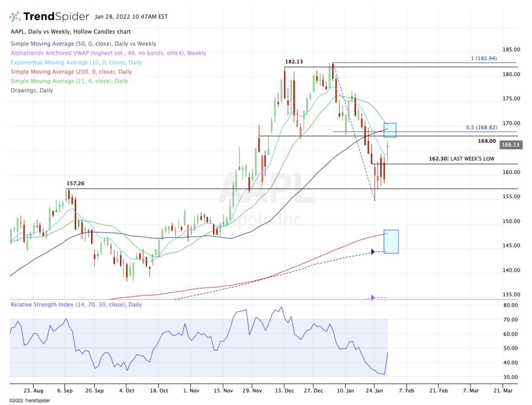Select the upper blue highlighted box near 169

(390, 130)
